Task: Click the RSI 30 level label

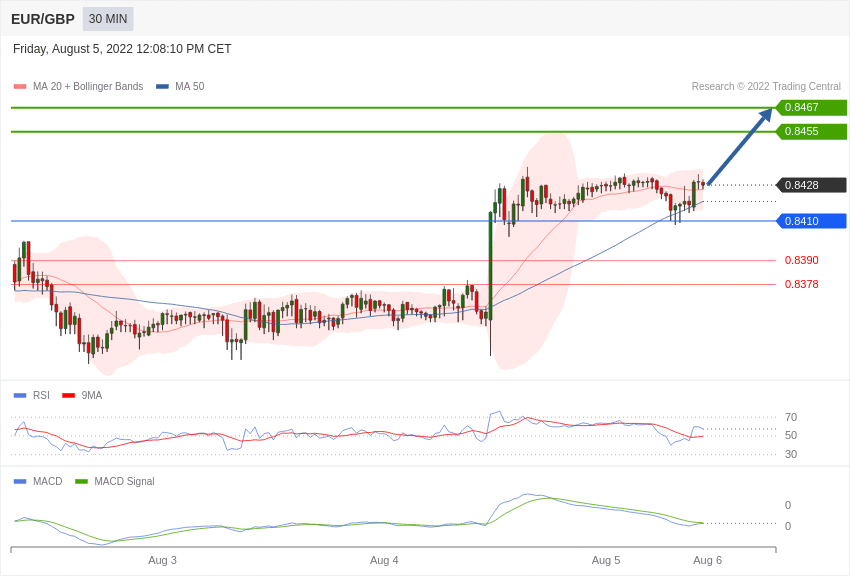Action: 791,454
